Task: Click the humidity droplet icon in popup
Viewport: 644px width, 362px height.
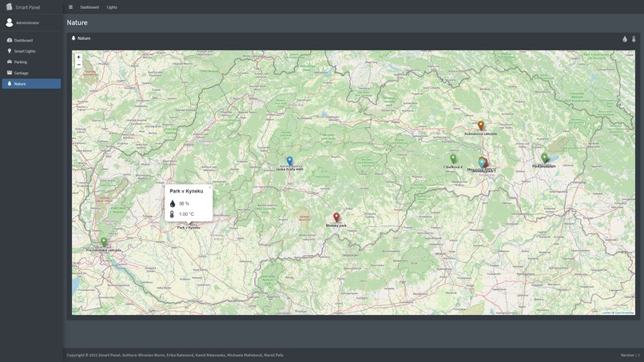Action: 173,204
